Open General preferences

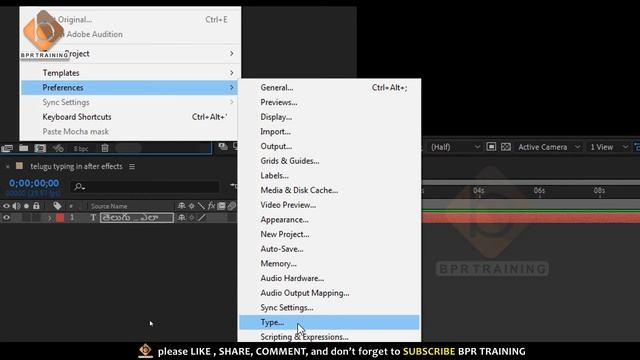coord(329,88)
